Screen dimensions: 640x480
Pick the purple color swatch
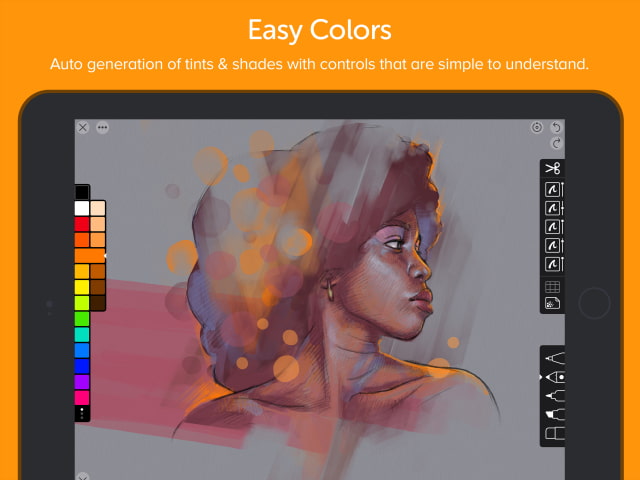pyautogui.click(x=82, y=382)
